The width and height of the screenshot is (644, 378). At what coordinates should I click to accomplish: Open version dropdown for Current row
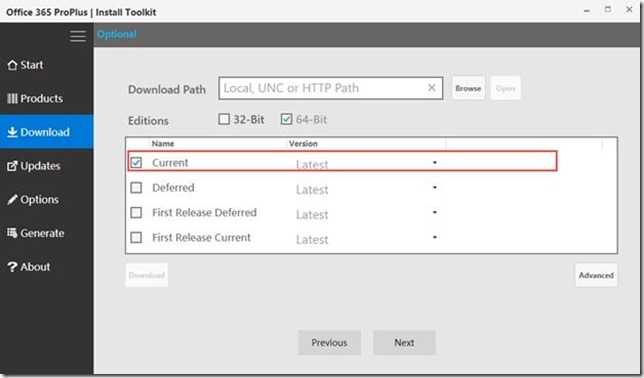click(435, 163)
